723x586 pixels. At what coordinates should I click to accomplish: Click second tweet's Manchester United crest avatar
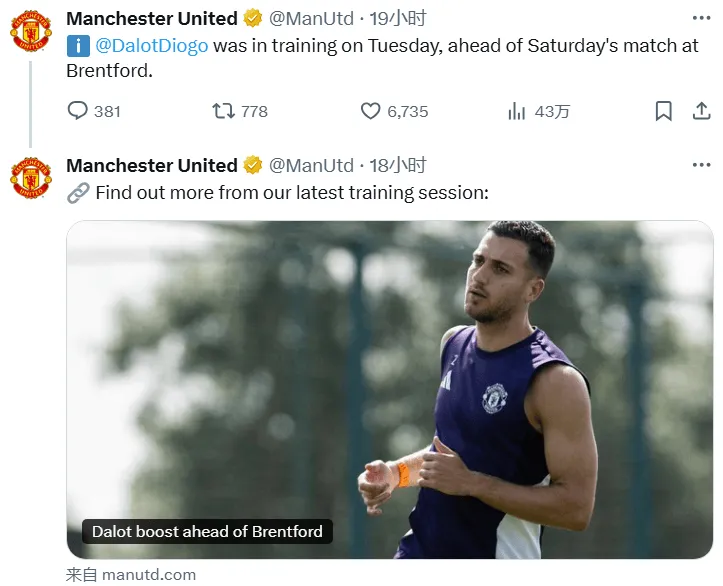(30, 178)
